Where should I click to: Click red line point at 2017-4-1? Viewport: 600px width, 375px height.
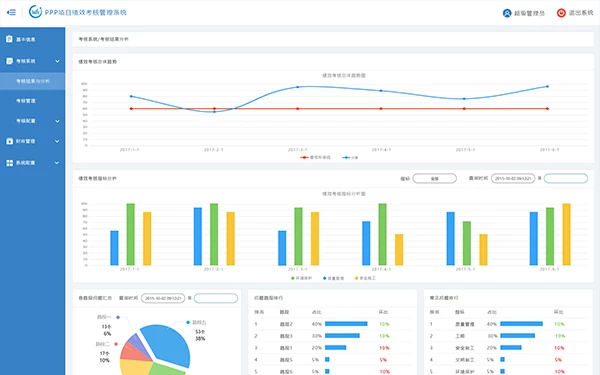(381, 109)
